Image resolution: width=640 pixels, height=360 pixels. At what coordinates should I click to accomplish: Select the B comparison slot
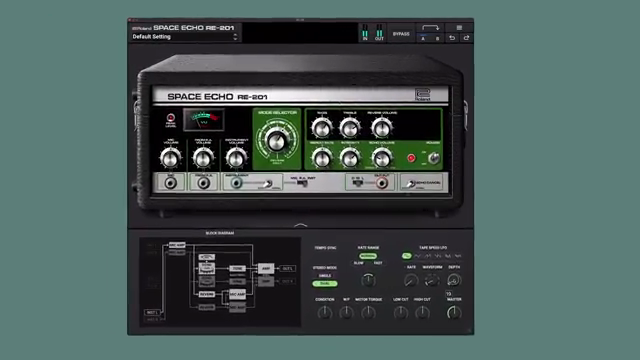(x=437, y=38)
